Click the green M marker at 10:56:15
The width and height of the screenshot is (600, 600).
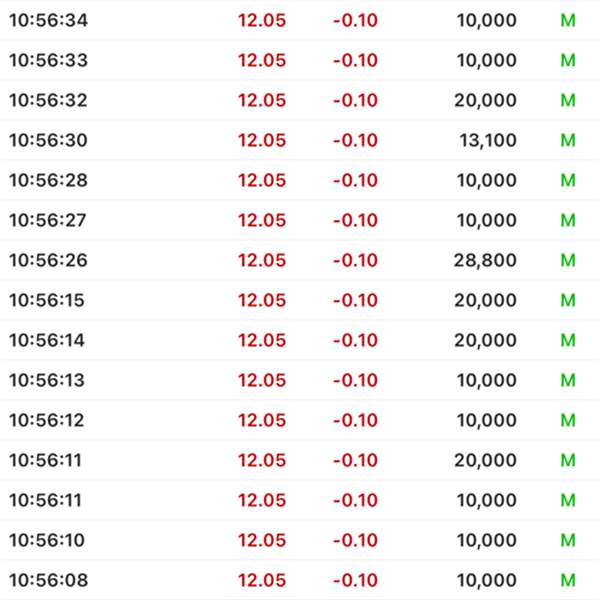pos(568,300)
